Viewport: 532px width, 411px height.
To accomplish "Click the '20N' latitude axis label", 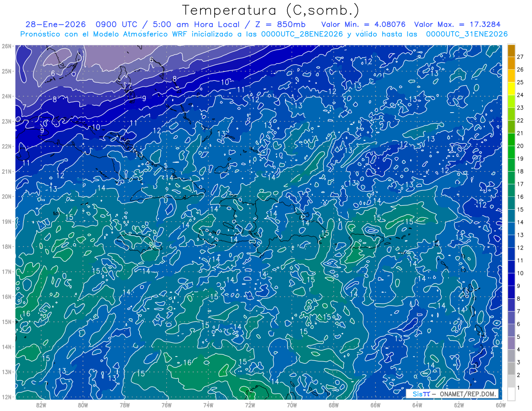I will pyautogui.click(x=7, y=196).
